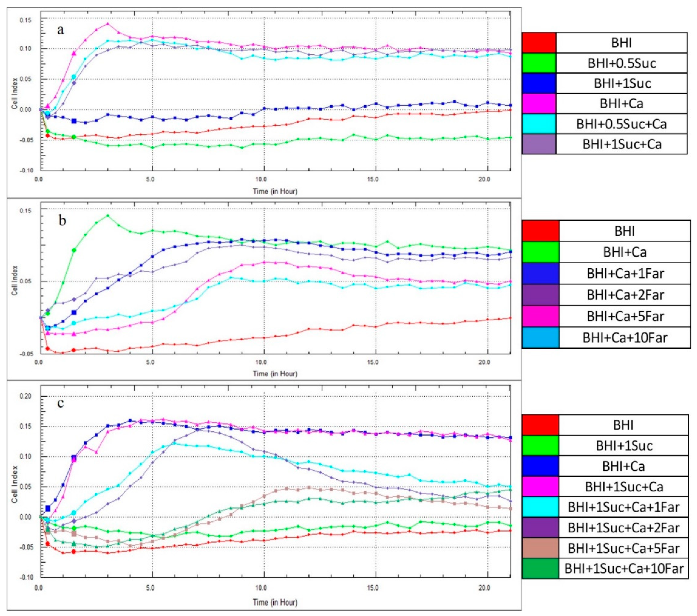The height and width of the screenshot is (616, 697).
Task: Click the Cell Index axis label of chart b
Action: click(14, 281)
